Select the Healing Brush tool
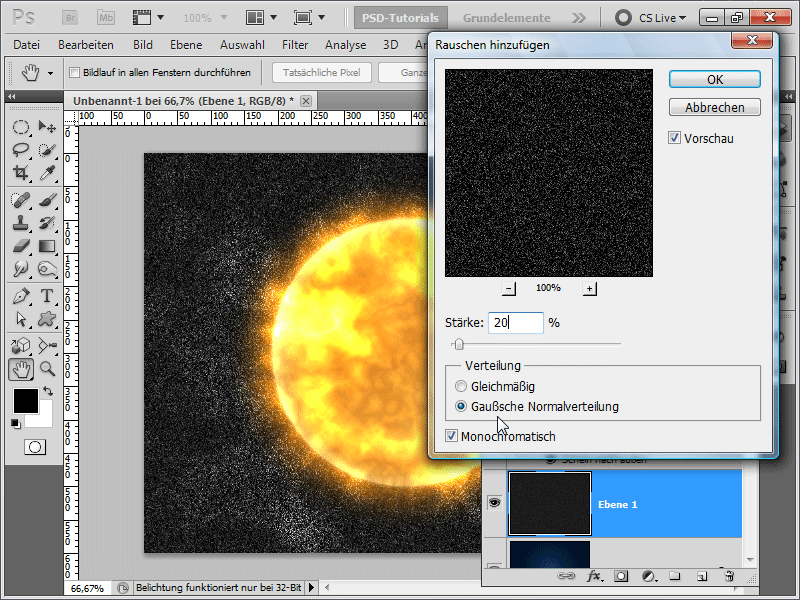 click(21, 199)
